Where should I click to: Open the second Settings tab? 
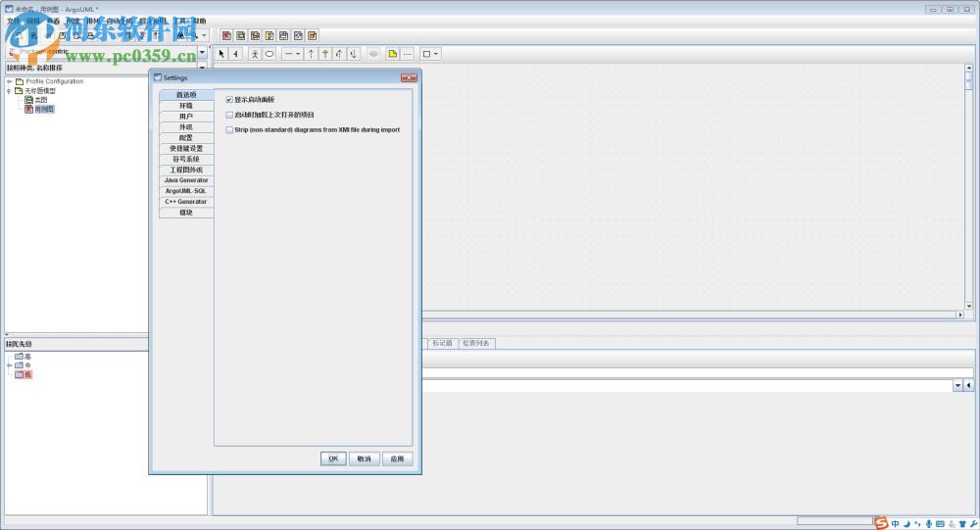click(186, 106)
